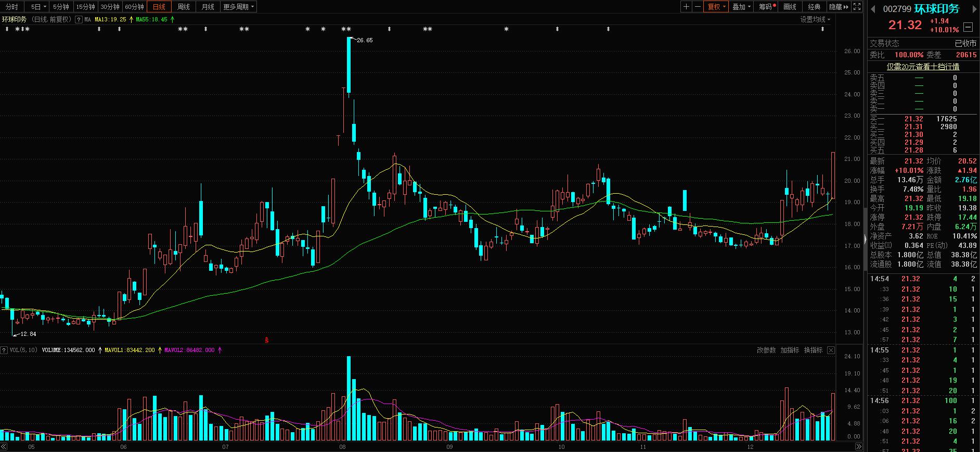This screenshot has height=452, width=980.
Task: Expand the 更多周期 period dropdown
Action: click(x=239, y=7)
